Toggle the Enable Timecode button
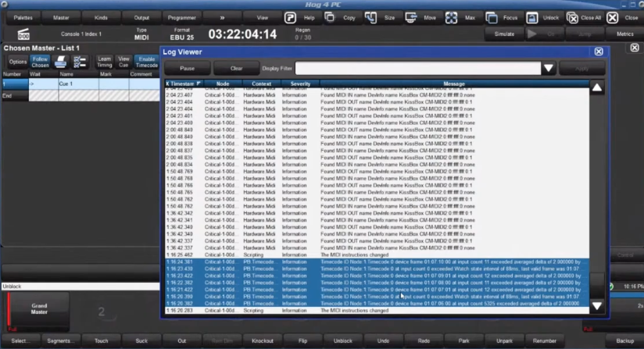 pyautogui.click(x=146, y=62)
